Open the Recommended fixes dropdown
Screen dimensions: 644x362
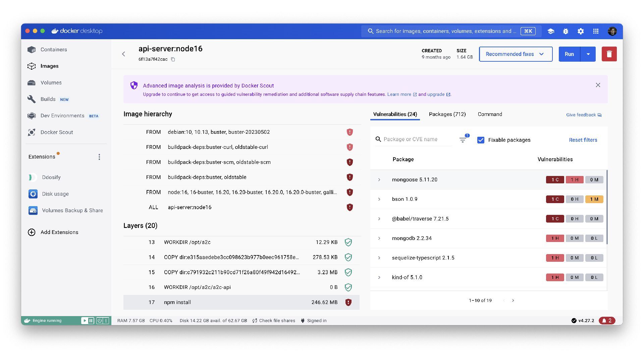[516, 54]
